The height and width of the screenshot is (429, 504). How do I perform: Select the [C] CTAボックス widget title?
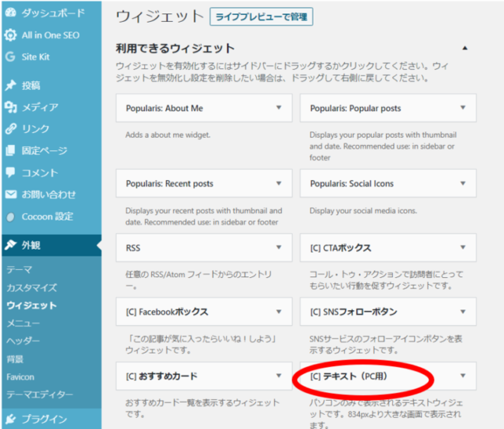click(x=340, y=248)
